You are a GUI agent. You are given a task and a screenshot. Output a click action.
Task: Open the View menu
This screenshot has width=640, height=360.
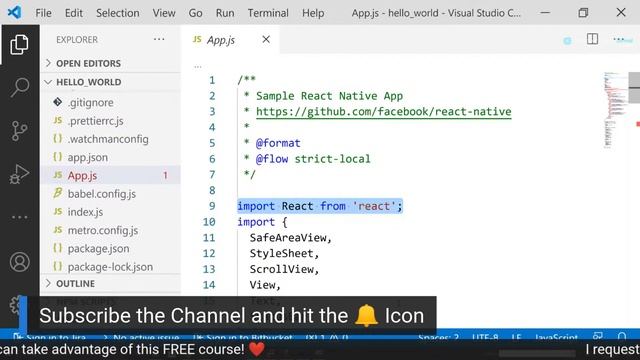pos(164,13)
